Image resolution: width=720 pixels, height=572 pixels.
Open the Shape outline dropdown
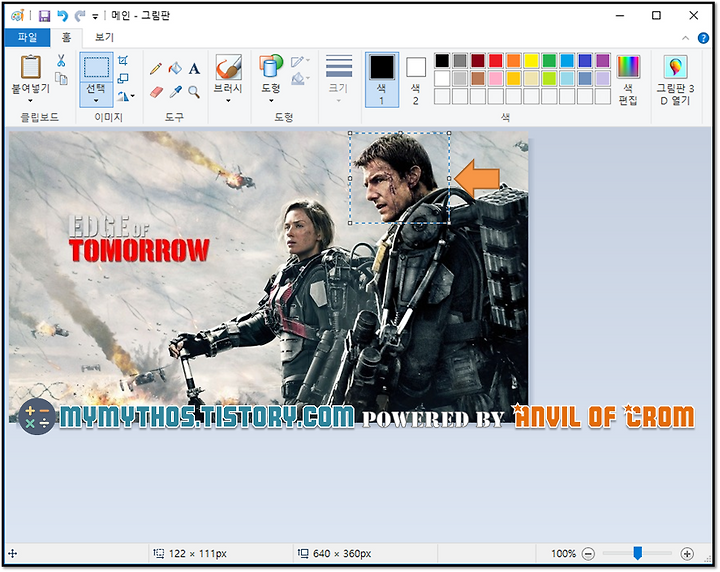300,61
